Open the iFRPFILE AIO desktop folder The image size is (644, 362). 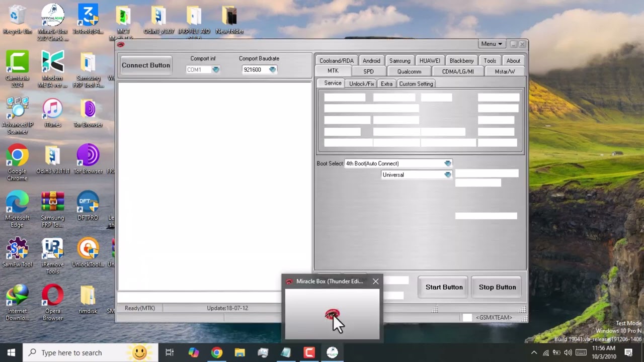pos(194,23)
